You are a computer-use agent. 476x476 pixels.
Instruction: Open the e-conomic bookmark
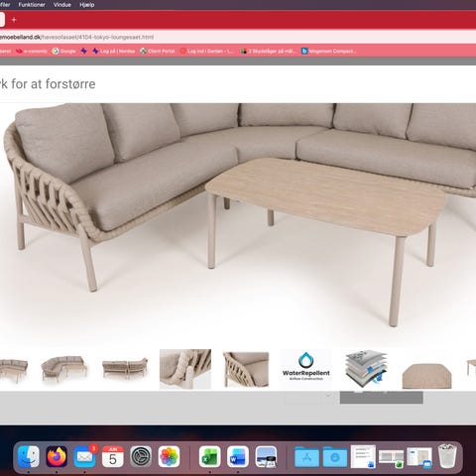coord(32,51)
